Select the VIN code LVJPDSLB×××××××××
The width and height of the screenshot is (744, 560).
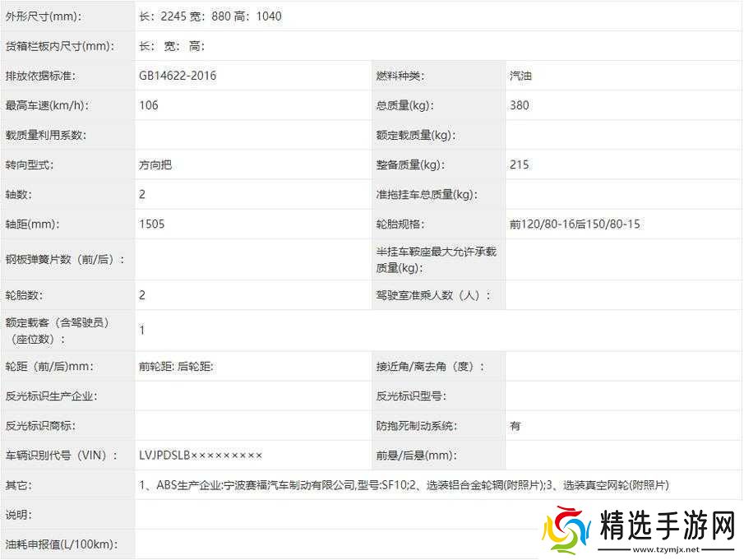[x=199, y=455]
